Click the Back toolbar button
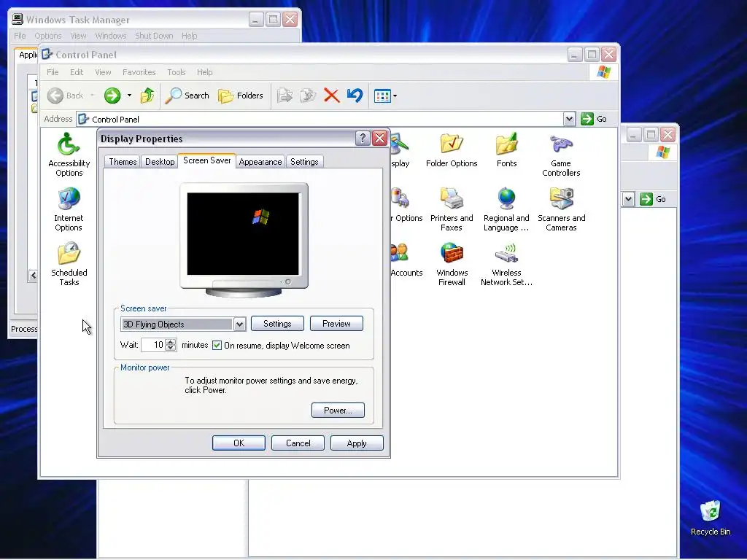 66,96
